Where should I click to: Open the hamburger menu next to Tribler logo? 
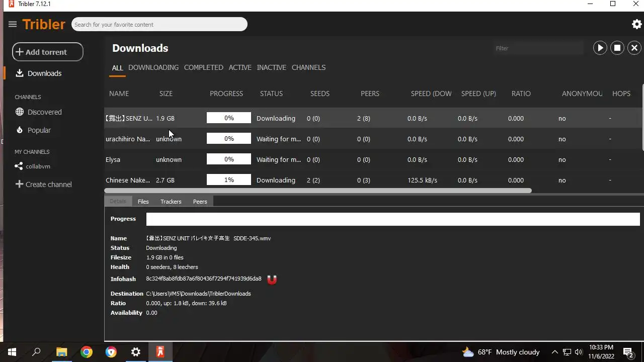pyautogui.click(x=13, y=24)
